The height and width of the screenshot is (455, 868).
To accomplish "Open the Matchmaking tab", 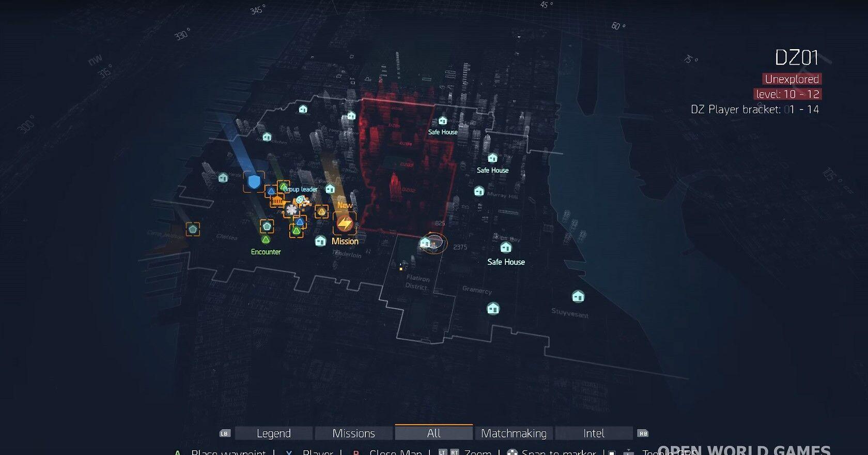I will pos(514,433).
